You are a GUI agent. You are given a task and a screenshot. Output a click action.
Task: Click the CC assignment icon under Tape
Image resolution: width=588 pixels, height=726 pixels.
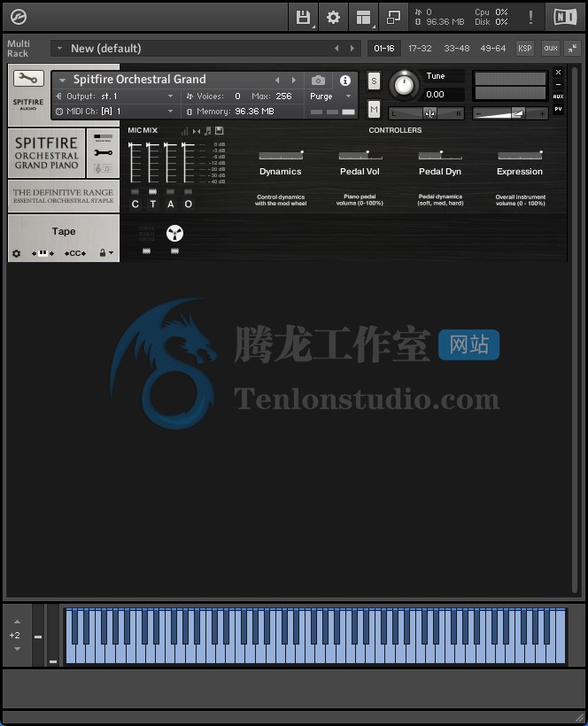click(x=75, y=253)
